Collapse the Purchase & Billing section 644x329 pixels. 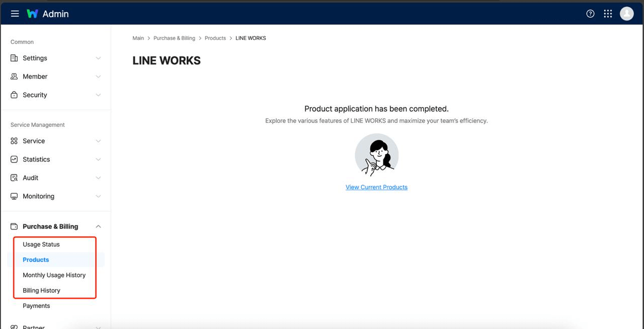point(98,226)
